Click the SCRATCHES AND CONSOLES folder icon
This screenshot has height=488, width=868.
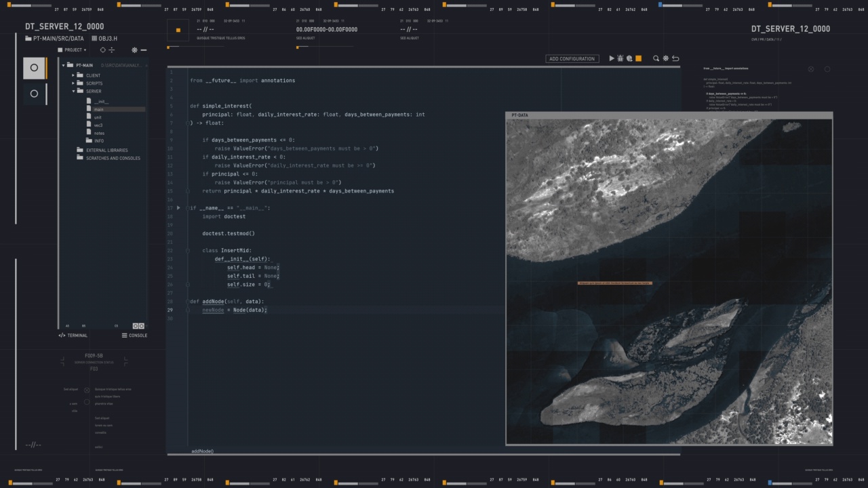[x=79, y=159]
